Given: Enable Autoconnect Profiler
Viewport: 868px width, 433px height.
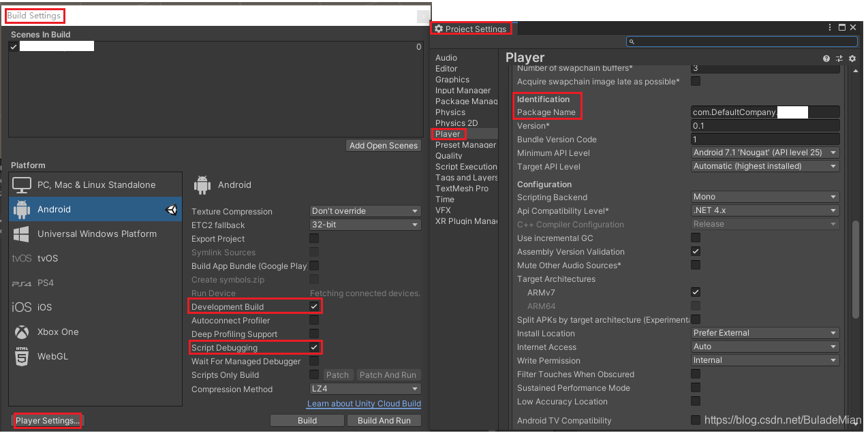Looking at the screenshot, I should coord(314,320).
